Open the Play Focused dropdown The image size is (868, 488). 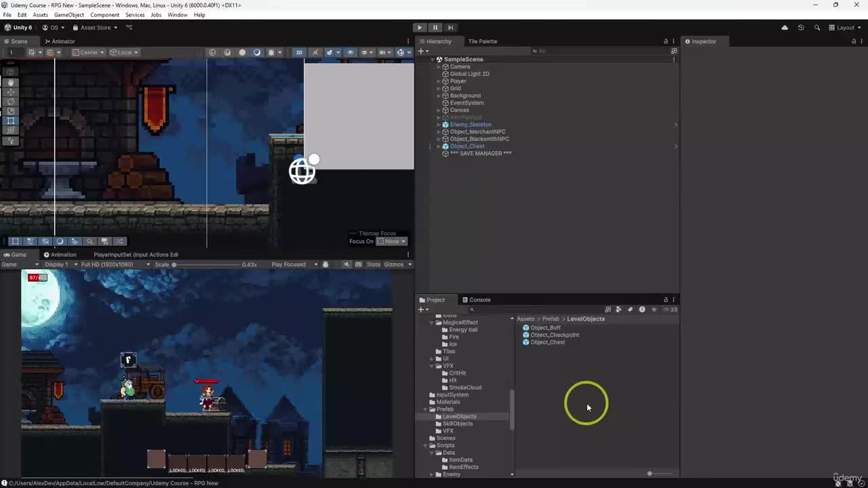tap(294, 264)
